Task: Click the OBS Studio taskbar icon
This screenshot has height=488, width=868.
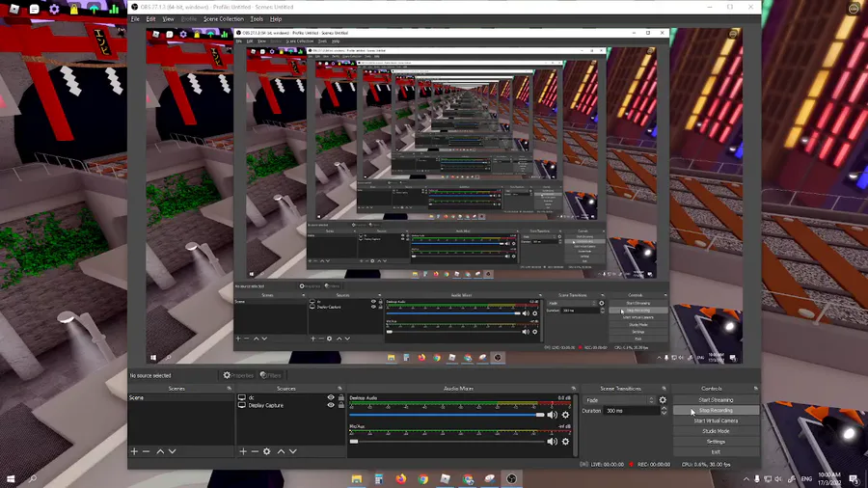Action: [x=511, y=478]
